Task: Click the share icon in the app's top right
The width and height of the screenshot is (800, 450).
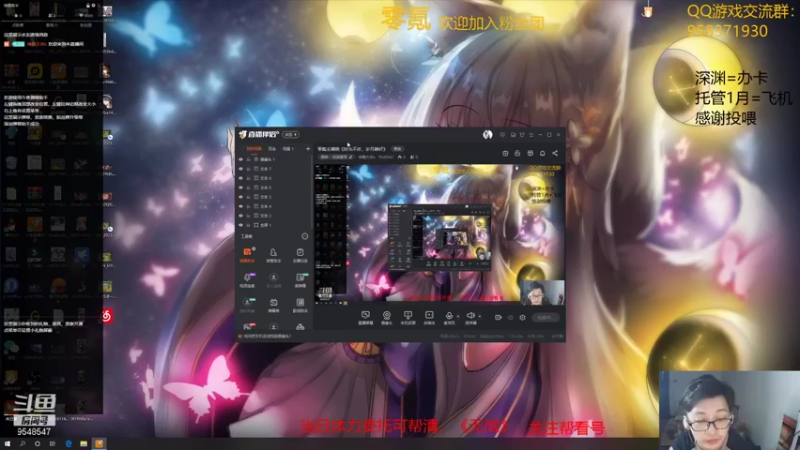Action: tap(555, 153)
